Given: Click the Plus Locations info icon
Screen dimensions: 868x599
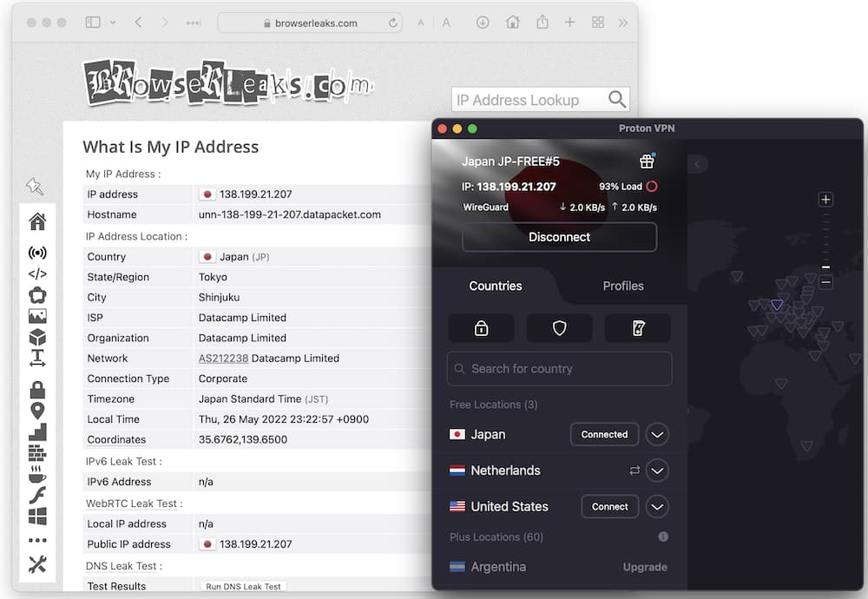Looking at the screenshot, I should tap(662, 536).
